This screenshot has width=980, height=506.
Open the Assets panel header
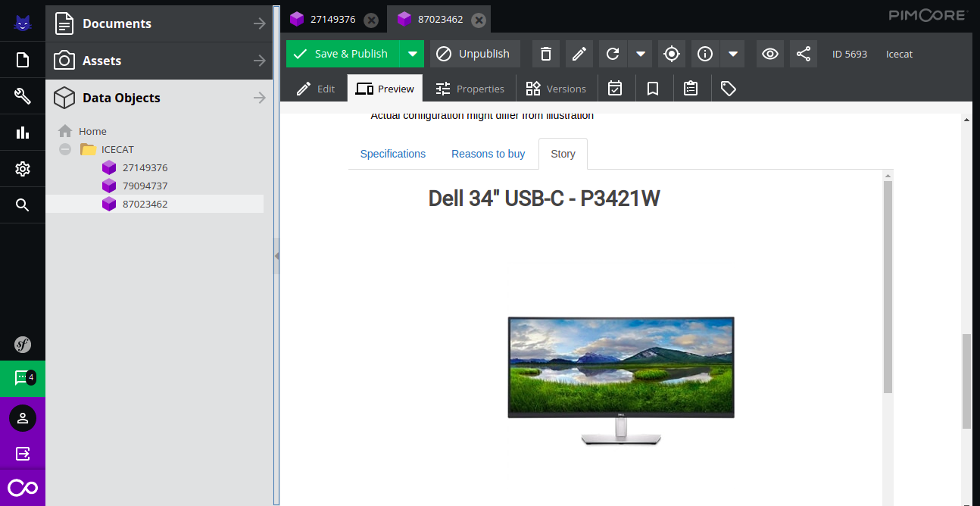[x=159, y=61]
